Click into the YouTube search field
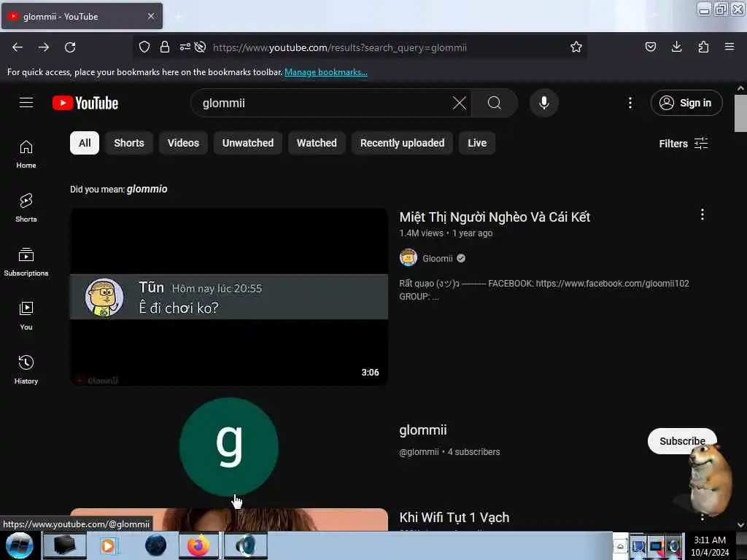This screenshot has width=747, height=560. [324, 103]
